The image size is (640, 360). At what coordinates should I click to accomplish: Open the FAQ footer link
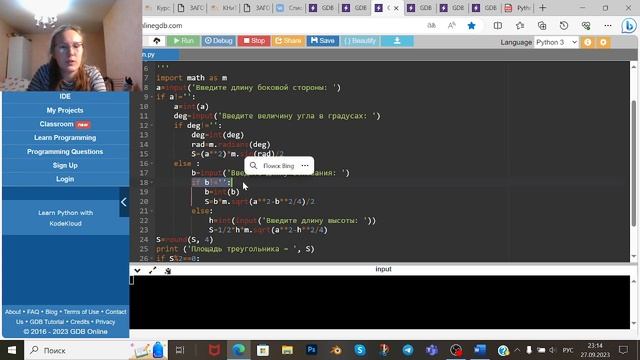click(33, 312)
